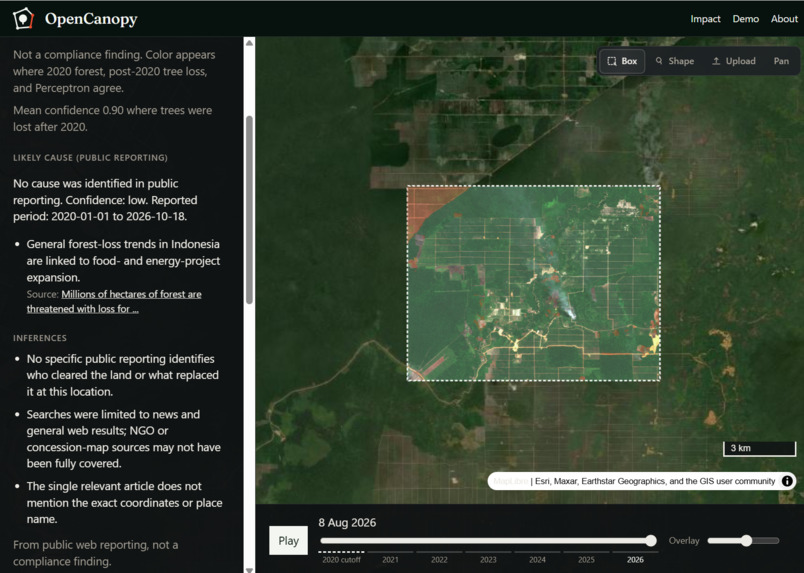Click the 'Mean confidence 0.90' text
The width and height of the screenshot is (804, 573).
click(112, 118)
